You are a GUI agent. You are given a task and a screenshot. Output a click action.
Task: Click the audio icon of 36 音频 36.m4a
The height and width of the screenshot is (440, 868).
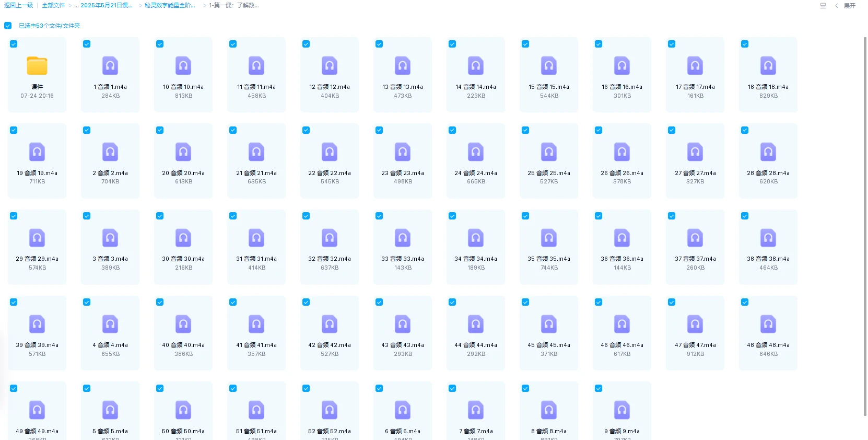[622, 238]
